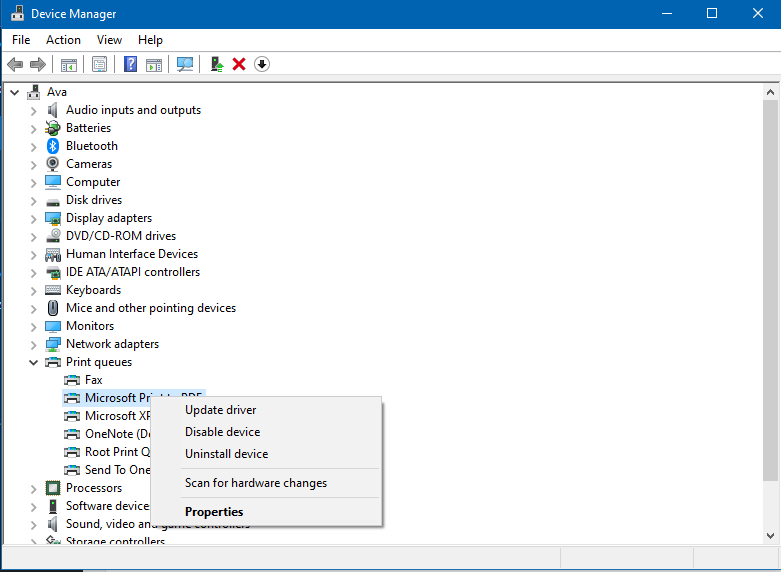781x572 pixels.
Task: Click the down-arrow Disable device toolbar icon
Action: [262, 64]
